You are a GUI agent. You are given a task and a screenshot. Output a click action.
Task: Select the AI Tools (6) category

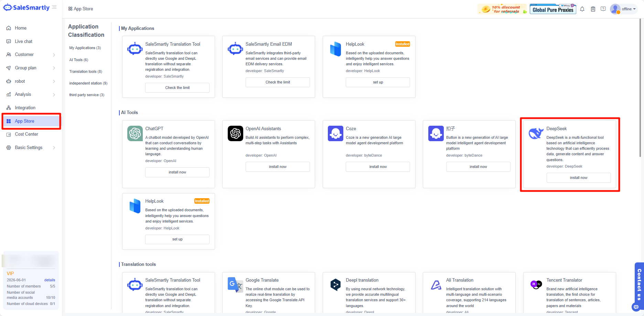click(x=79, y=60)
